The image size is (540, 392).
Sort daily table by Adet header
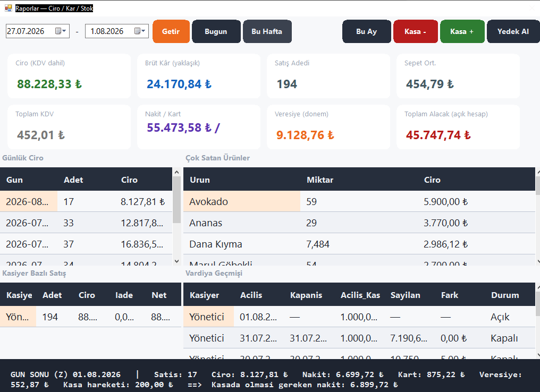tap(73, 180)
